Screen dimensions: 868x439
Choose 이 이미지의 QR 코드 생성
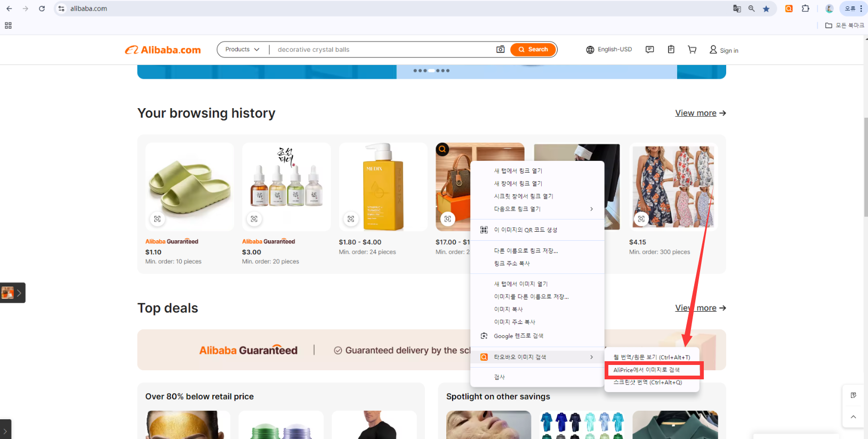(x=537, y=230)
